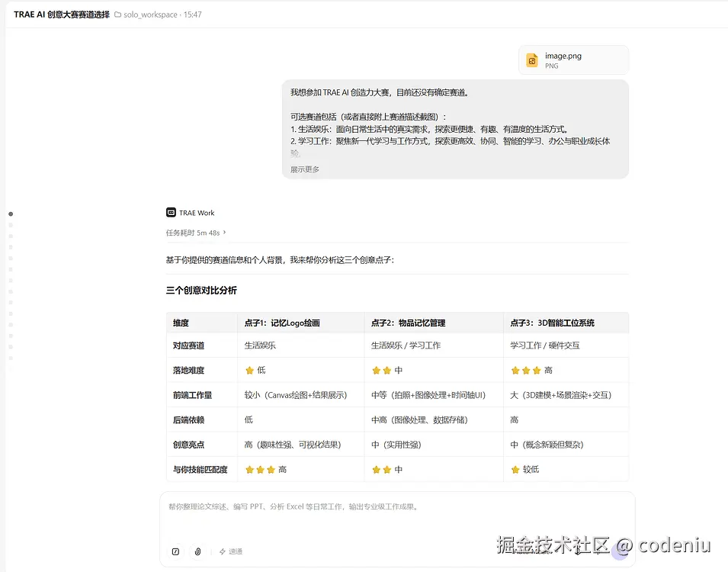Screen dimensions: 728x572
Task: Click the active dark dot in outline rail
Action: pyautogui.click(x=11, y=214)
